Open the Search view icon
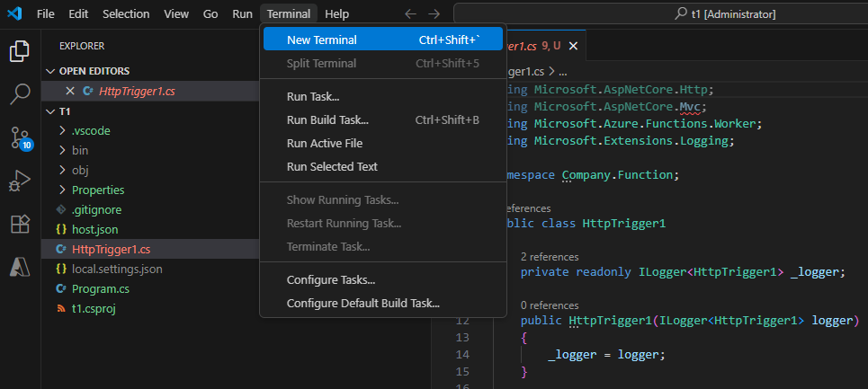 (x=19, y=93)
